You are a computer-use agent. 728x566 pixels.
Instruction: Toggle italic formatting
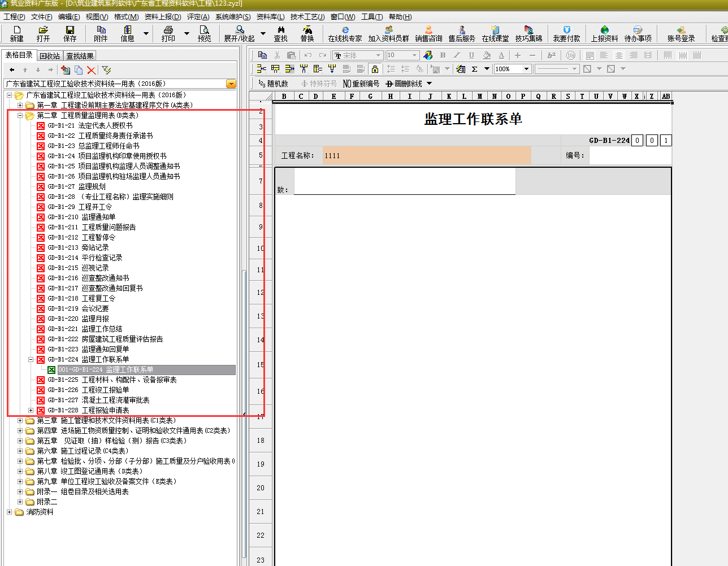(x=457, y=55)
